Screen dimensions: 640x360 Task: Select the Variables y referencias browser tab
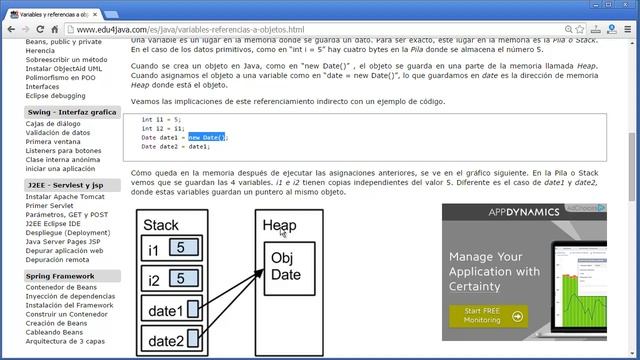pyautogui.click(x=53, y=14)
